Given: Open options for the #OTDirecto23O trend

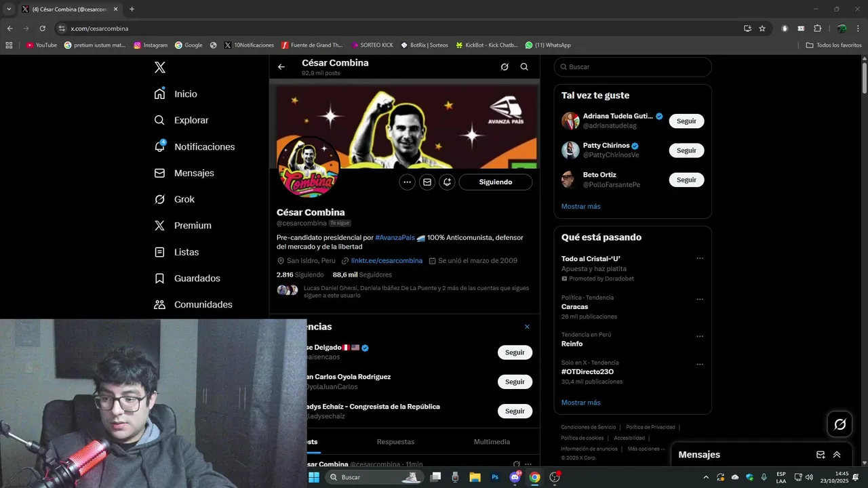Looking at the screenshot, I should pos(700,365).
